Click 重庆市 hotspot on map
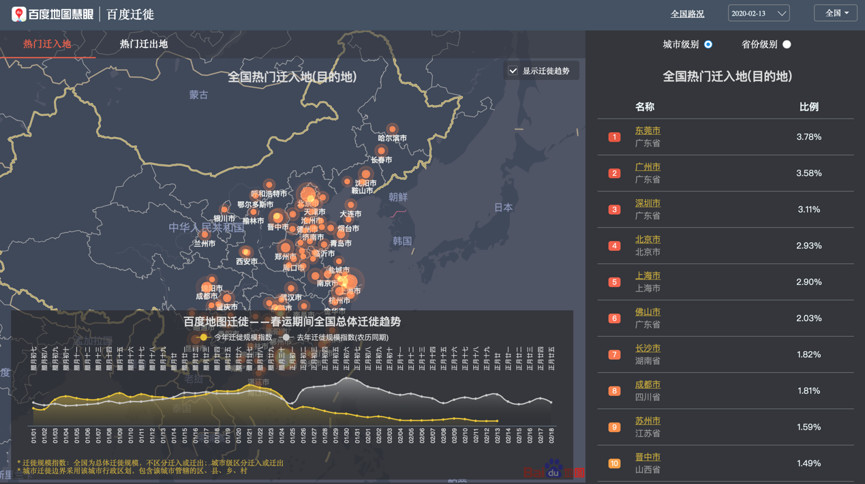Viewport: 865px width, 484px height. point(227,299)
